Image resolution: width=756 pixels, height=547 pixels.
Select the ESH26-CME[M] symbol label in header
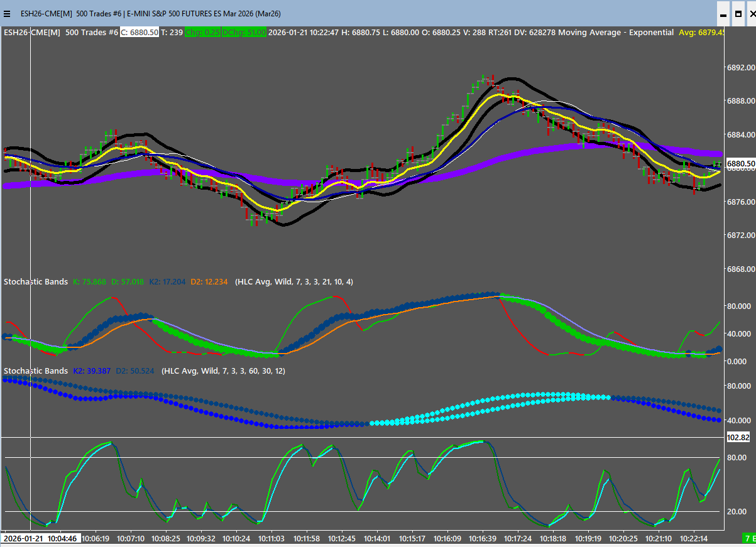32,32
